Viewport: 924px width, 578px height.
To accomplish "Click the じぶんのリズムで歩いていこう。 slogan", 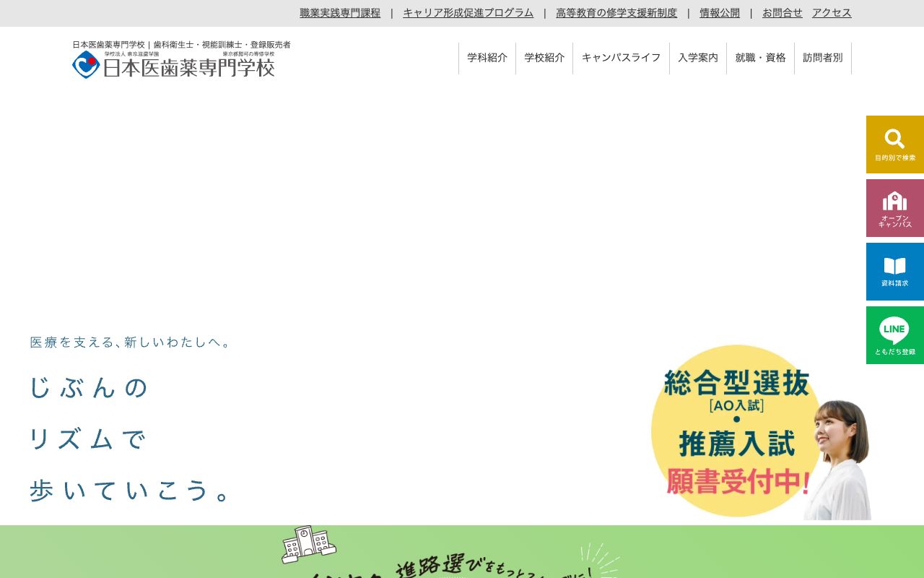I will pyautogui.click(x=130, y=439).
